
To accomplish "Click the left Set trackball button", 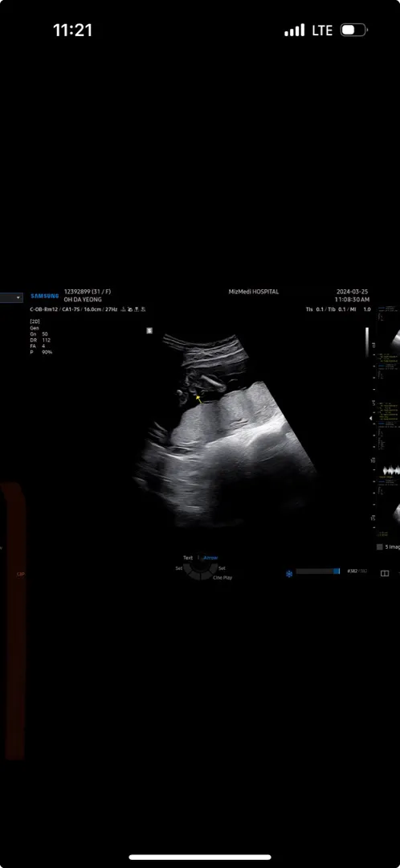I will (x=178, y=568).
